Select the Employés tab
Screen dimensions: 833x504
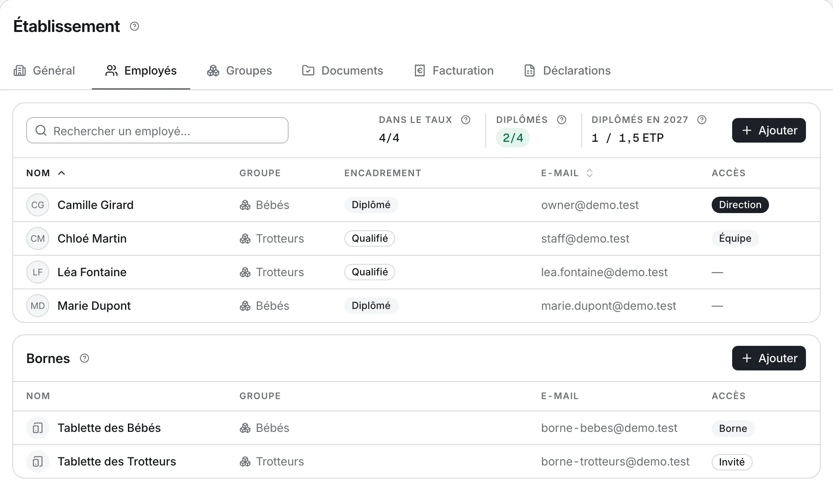[141, 70]
